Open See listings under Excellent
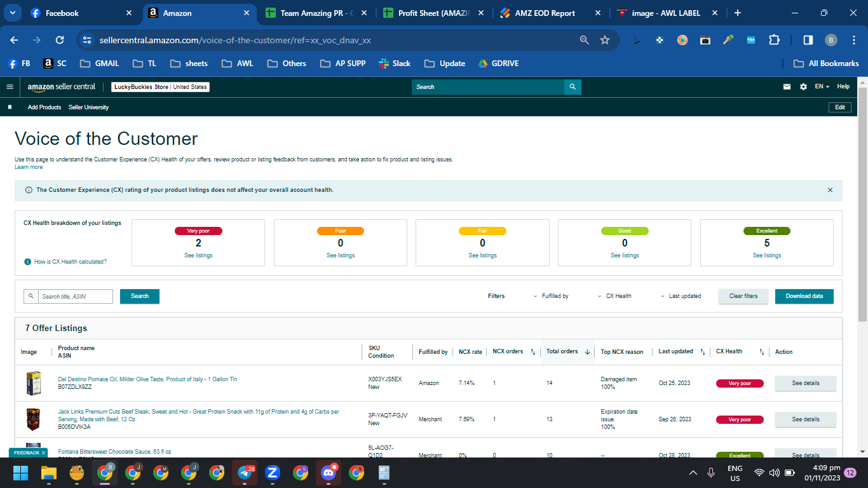Image resolution: width=868 pixels, height=488 pixels. pos(767,255)
